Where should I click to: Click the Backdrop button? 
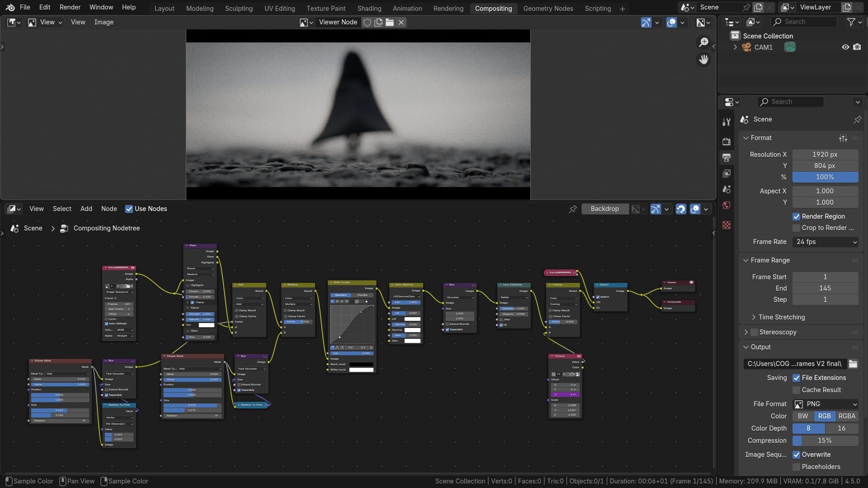(604, 209)
